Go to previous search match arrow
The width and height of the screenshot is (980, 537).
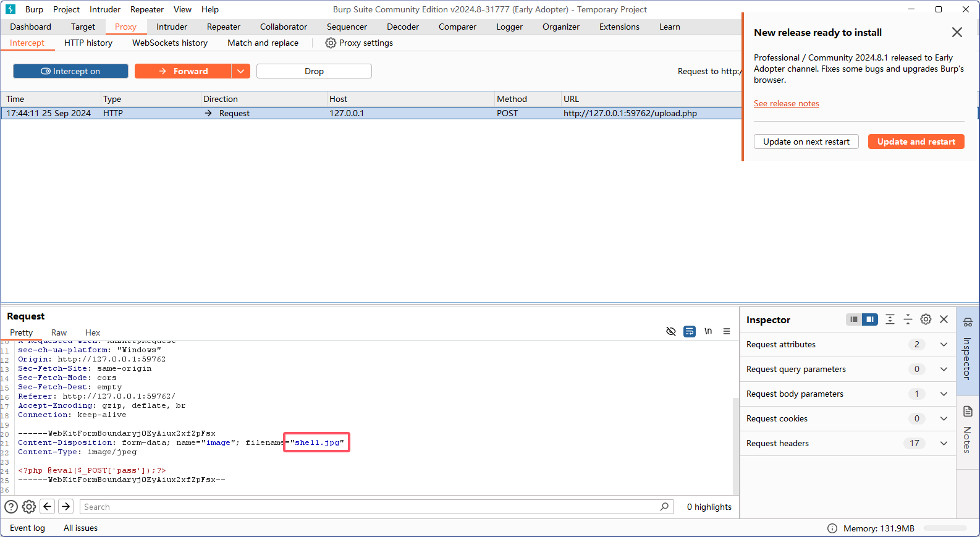click(x=48, y=507)
